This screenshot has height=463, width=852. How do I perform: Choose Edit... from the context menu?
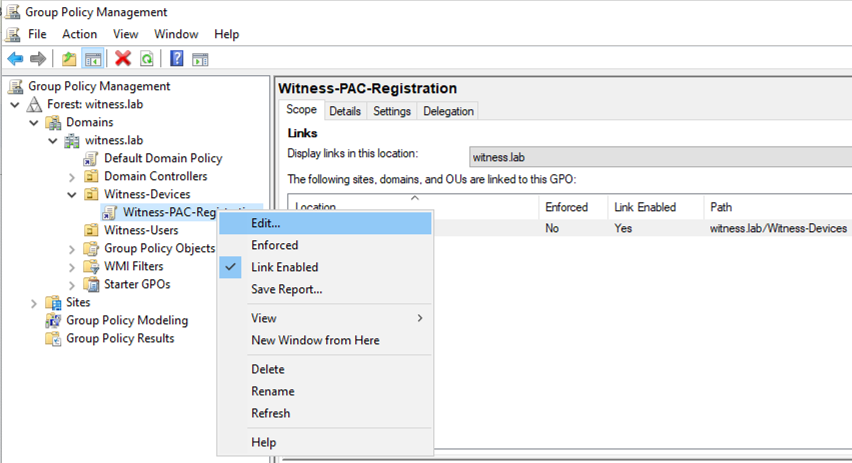pos(325,223)
